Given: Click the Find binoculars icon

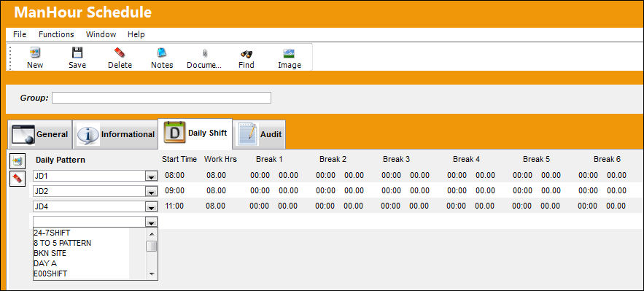Looking at the screenshot, I should [247, 53].
